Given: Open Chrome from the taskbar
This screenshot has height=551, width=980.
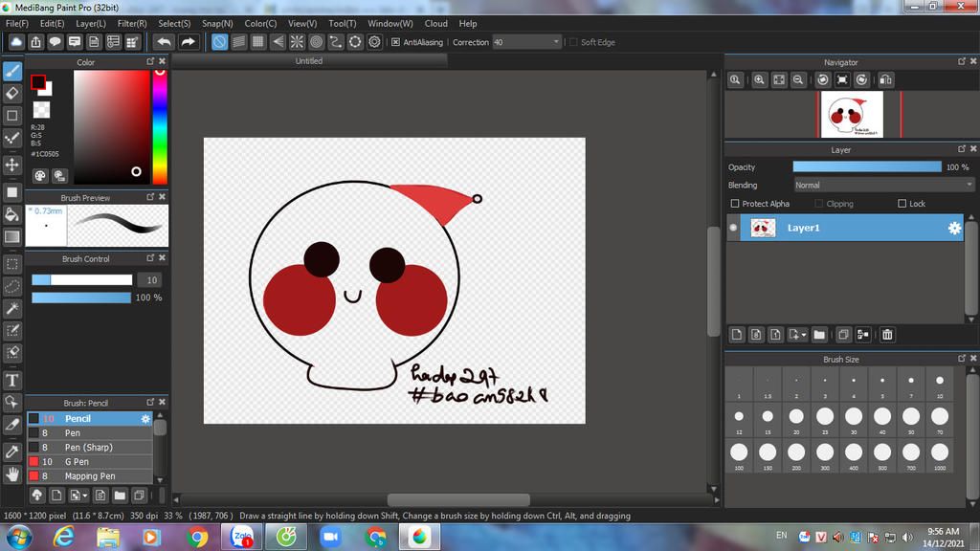Looking at the screenshot, I should coord(197,538).
